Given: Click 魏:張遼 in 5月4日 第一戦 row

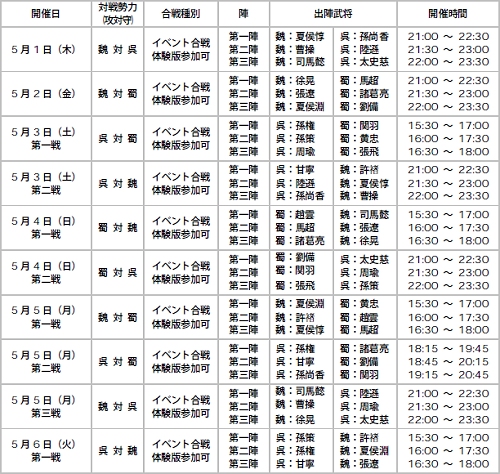Looking at the screenshot, I should point(359,228).
